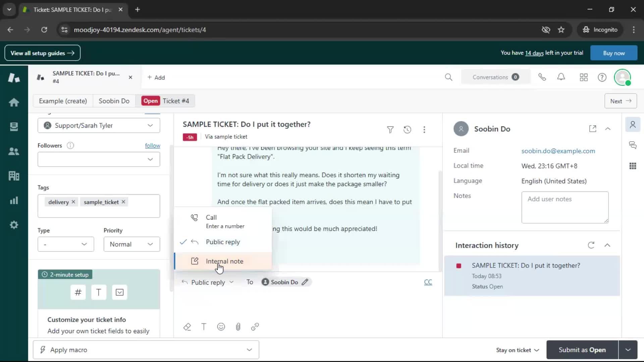Insert an emoji with smiley icon

point(221,327)
